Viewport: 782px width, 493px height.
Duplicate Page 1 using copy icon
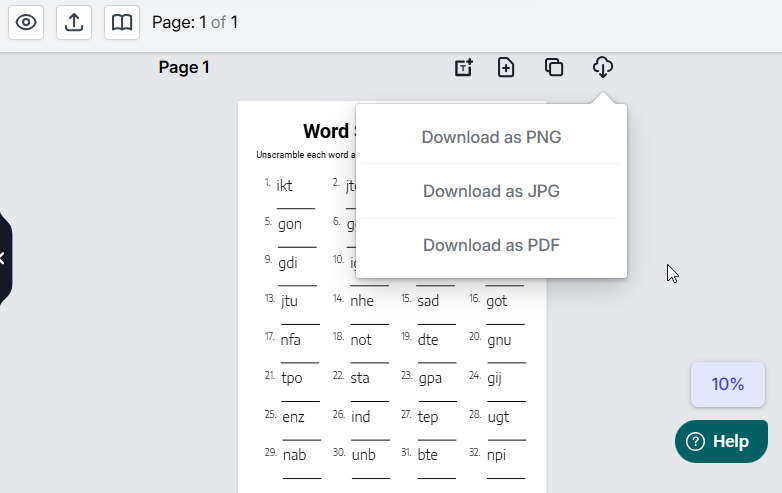(554, 68)
